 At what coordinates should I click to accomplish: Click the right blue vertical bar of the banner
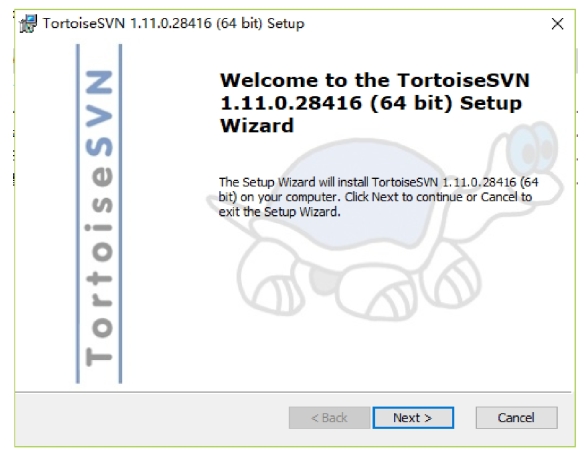[x=120, y=214]
